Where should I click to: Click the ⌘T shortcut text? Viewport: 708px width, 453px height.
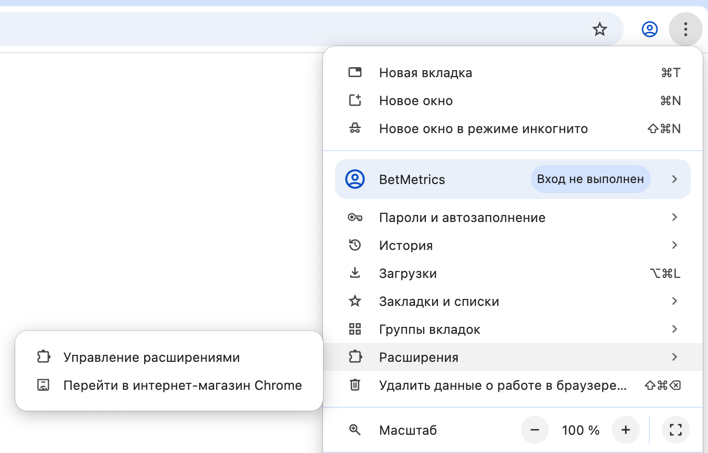(x=671, y=72)
